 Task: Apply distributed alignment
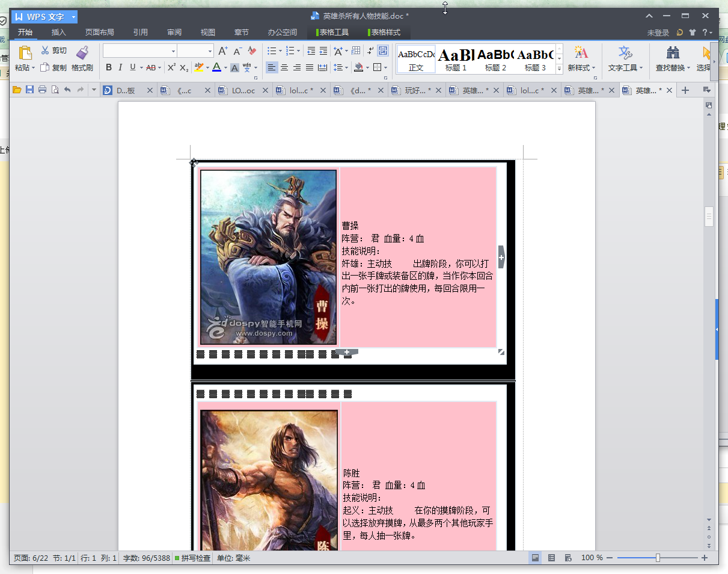[x=322, y=67]
